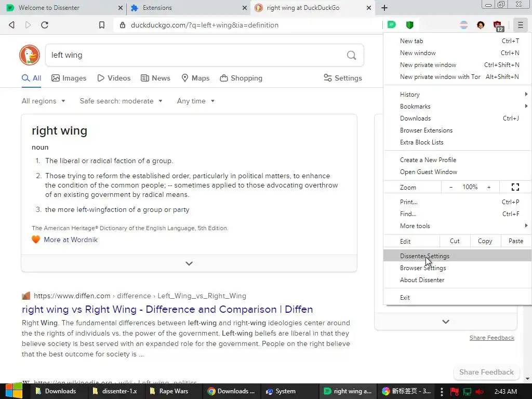Viewport: 532px width, 399px height.
Task: Reload the page with the refresh icon
Action: [x=45, y=25]
